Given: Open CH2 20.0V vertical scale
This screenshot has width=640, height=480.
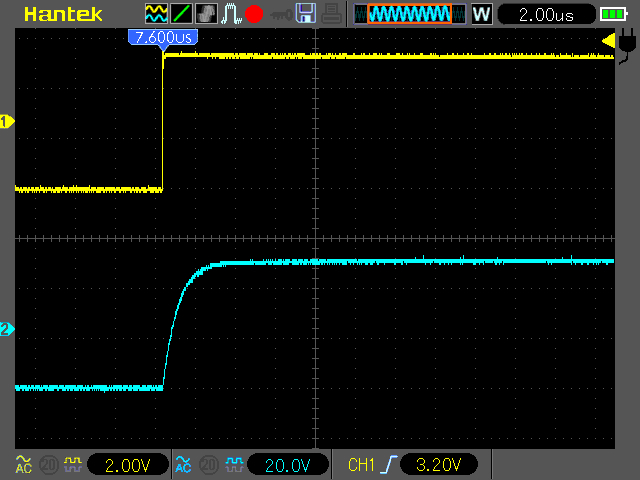Looking at the screenshot, I should (x=288, y=464).
